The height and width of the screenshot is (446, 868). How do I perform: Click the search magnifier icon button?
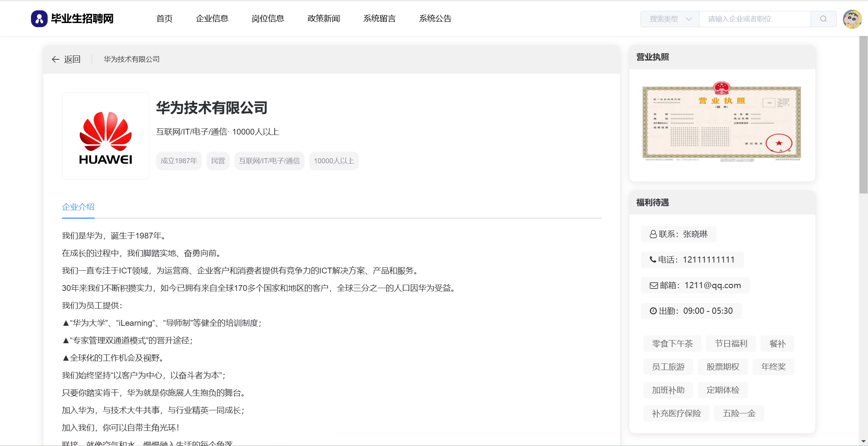[x=823, y=19]
